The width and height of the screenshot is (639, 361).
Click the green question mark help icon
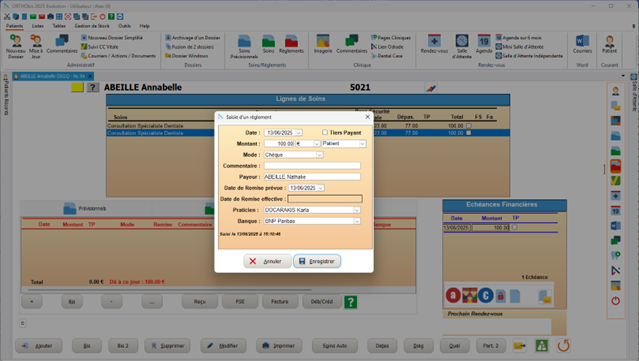point(350,302)
